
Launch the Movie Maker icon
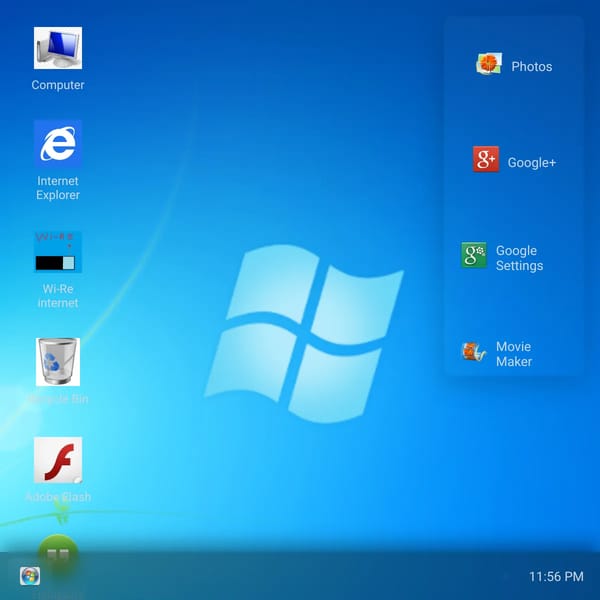(x=474, y=351)
